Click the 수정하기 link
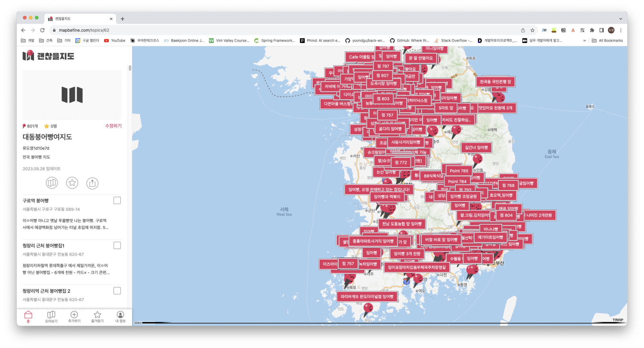This screenshot has width=644, height=348. [113, 126]
